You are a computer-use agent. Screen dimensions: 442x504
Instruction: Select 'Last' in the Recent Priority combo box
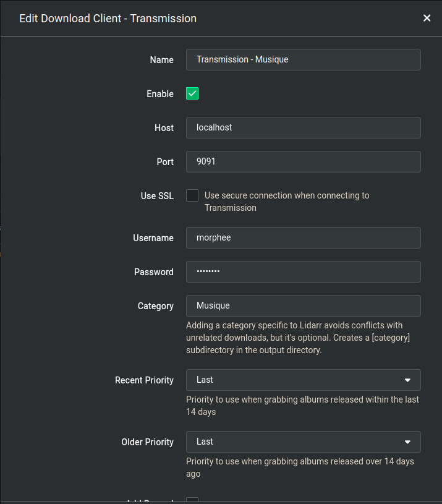point(303,380)
